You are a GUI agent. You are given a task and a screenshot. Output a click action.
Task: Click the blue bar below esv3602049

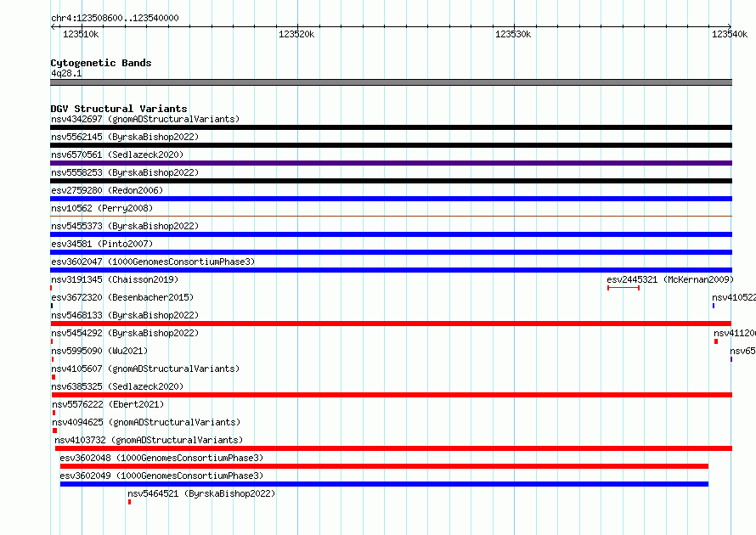tap(384, 484)
